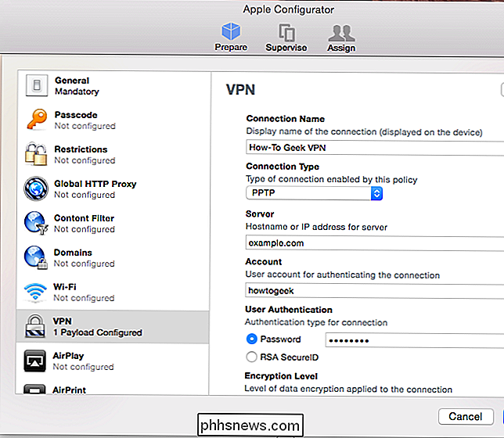Image resolution: width=504 pixels, height=438 pixels.
Task: Click the Wi-Fi signal icon
Action: [35, 292]
